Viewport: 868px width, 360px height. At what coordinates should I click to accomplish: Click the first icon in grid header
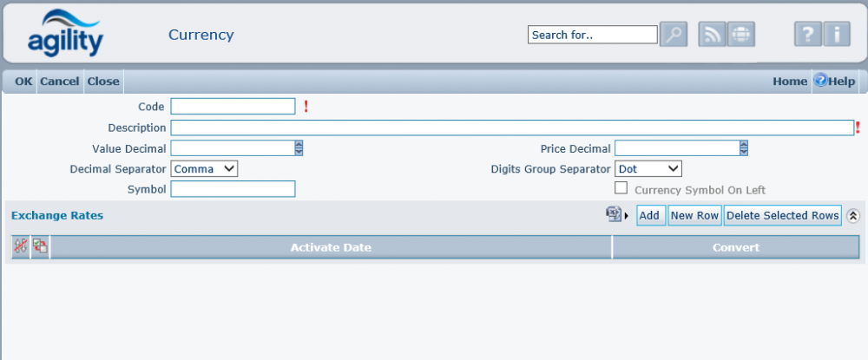(21, 247)
